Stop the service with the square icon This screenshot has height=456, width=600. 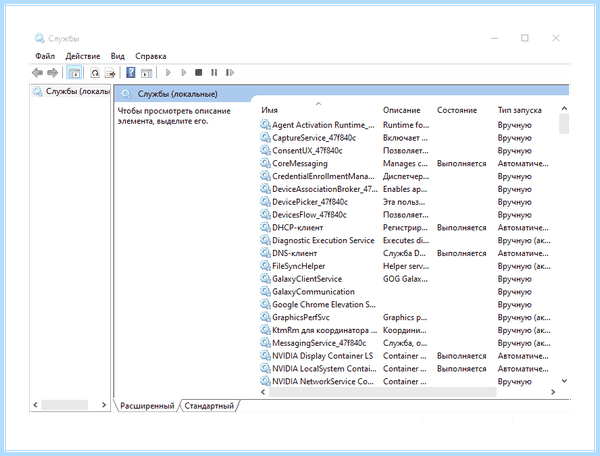click(199, 72)
